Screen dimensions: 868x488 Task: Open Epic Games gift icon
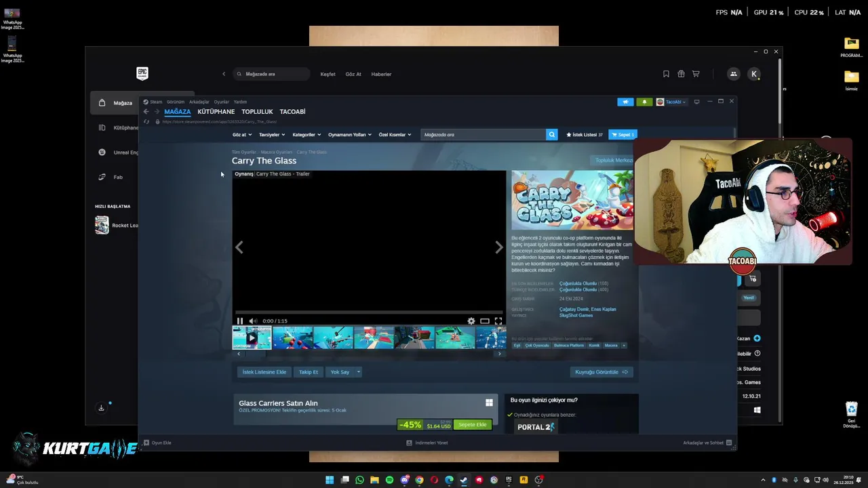click(681, 74)
